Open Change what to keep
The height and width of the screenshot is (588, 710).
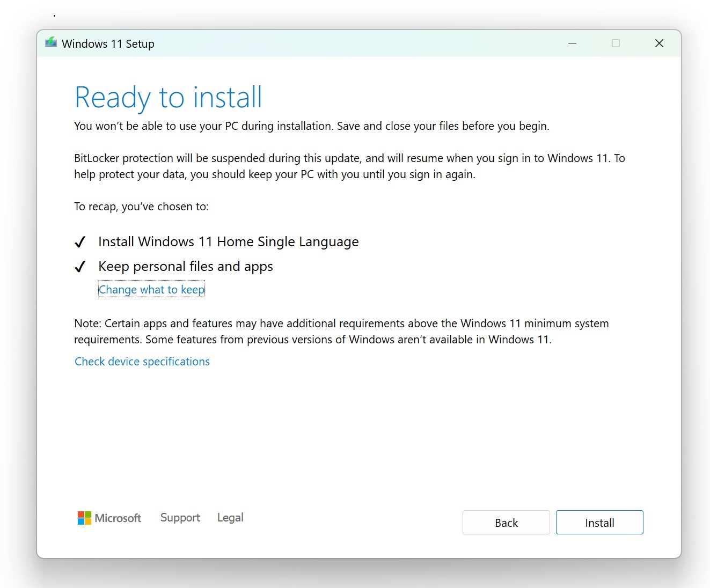pyautogui.click(x=151, y=289)
